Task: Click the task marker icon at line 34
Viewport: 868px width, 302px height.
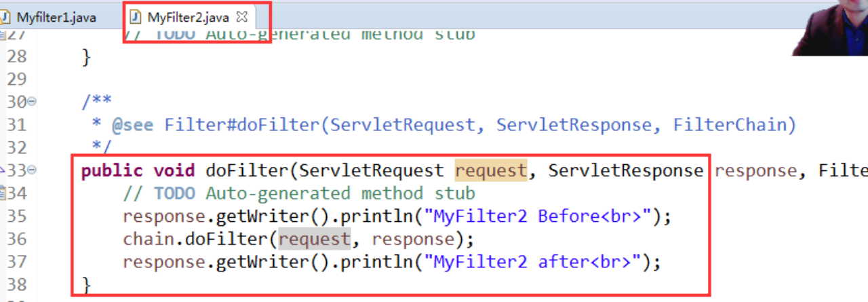Action: [2, 193]
